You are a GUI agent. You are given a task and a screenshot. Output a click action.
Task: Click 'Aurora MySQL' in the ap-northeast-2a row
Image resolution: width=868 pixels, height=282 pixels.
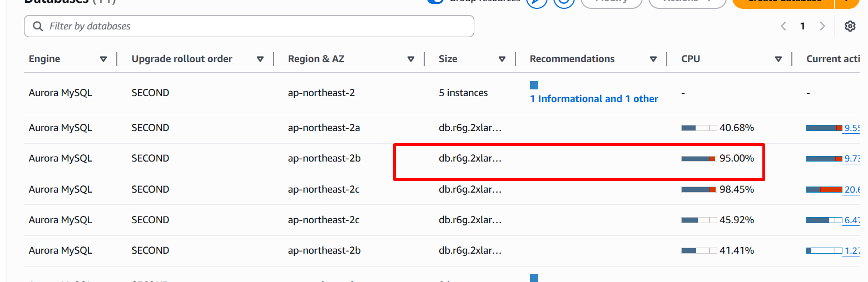click(x=61, y=128)
